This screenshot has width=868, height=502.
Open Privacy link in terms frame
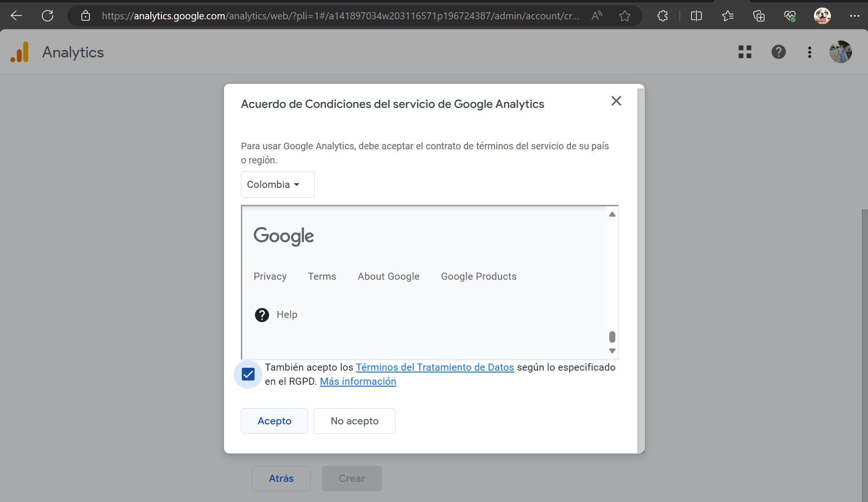tap(270, 276)
